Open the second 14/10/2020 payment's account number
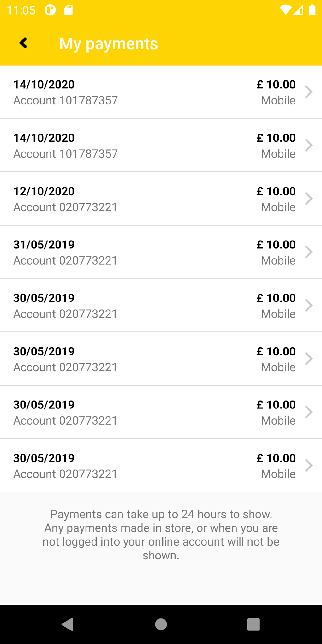The width and height of the screenshot is (322, 644). coord(65,154)
